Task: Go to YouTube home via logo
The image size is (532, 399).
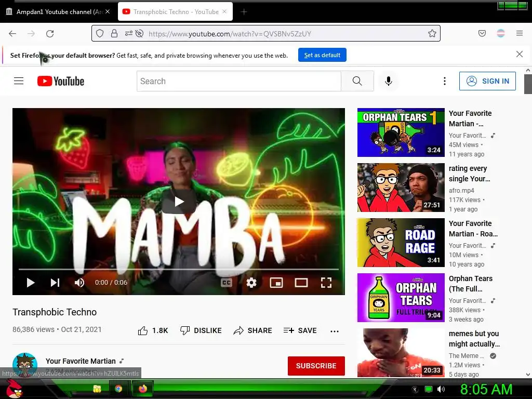Action: click(x=61, y=81)
